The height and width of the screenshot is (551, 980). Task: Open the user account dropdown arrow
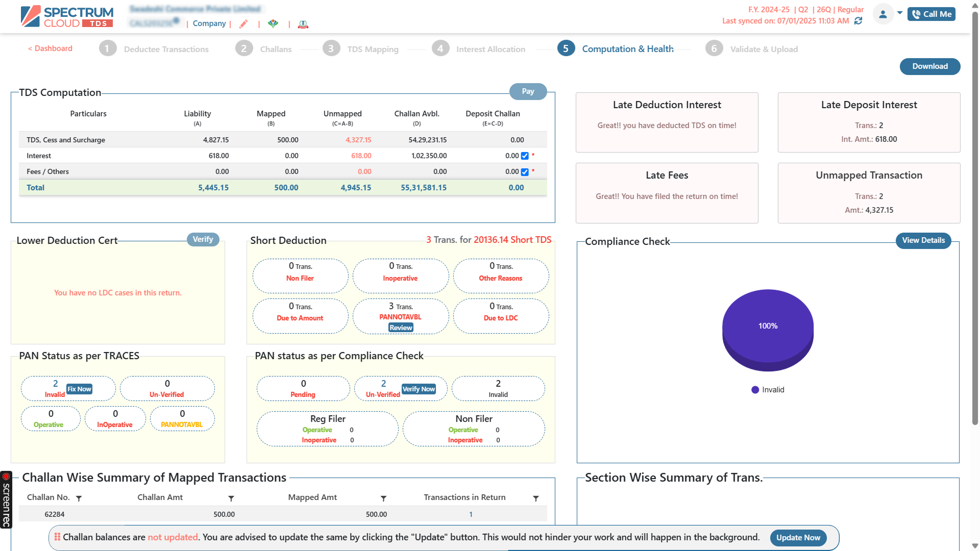point(899,14)
